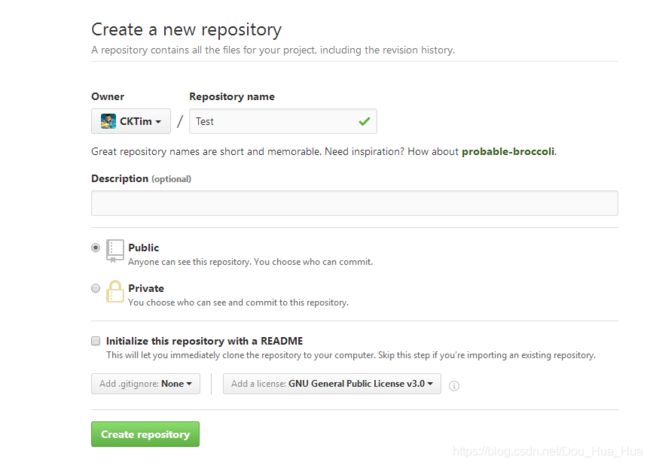This screenshot has height=465, width=650.
Task: Expand the Add .gitignore None dropdown
Action: 146,384
